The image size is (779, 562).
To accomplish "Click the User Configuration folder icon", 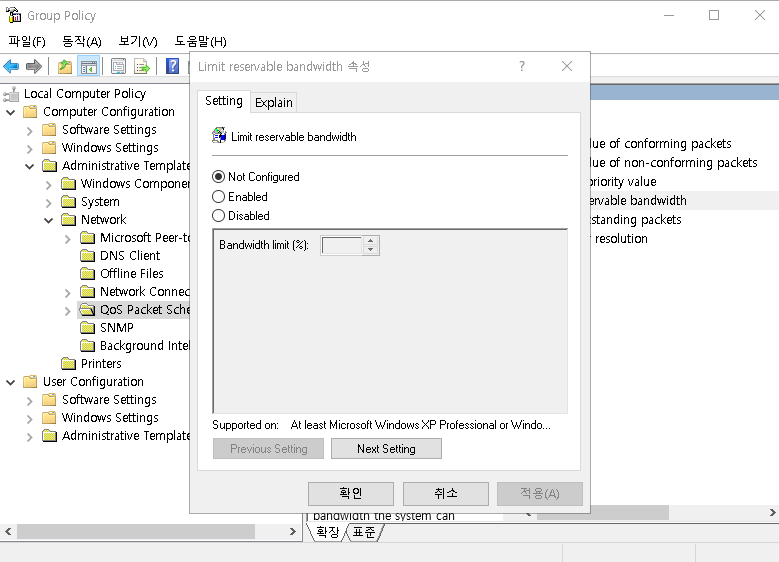I will click(30, 382).
